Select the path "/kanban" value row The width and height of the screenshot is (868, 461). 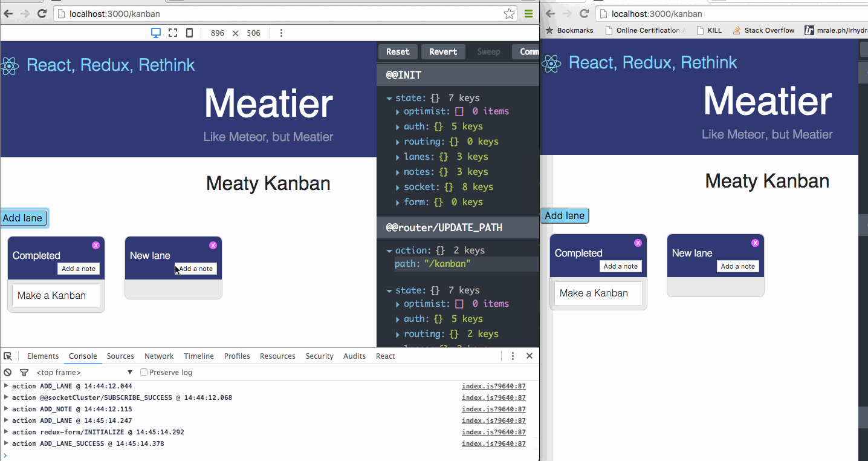[466, 264]
